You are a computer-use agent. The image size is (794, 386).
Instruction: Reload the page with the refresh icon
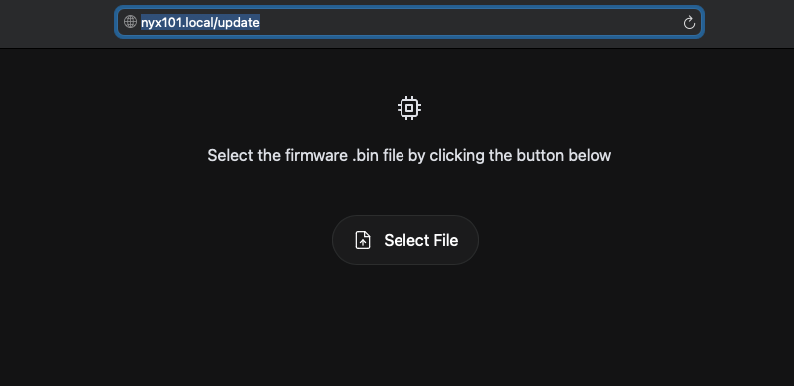689,23
